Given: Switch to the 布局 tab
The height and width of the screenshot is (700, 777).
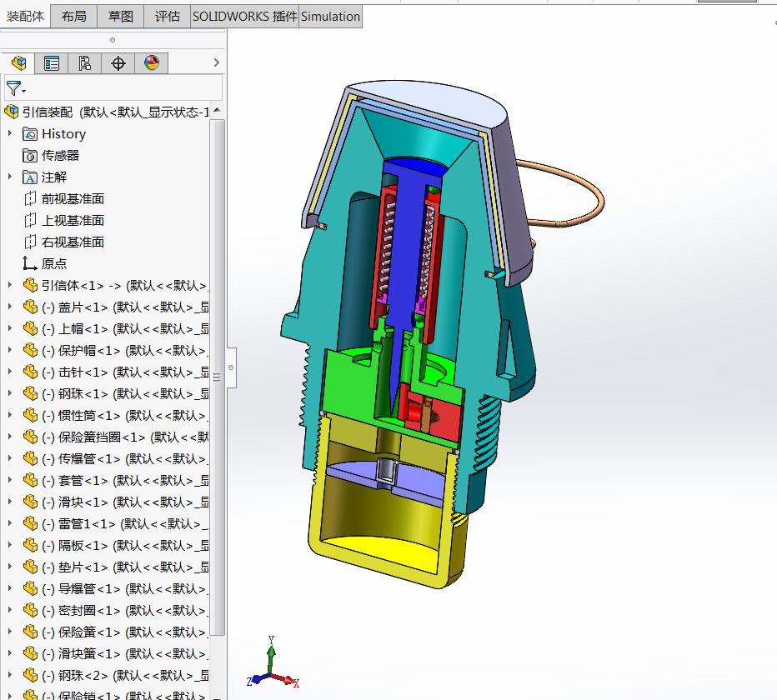Looking at the screenshot, I should (74, 17).
